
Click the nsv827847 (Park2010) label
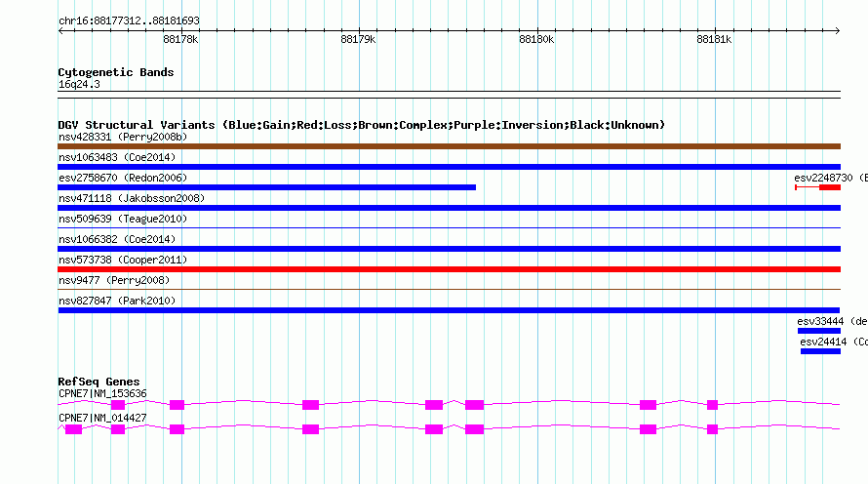[x=117, y=301]
